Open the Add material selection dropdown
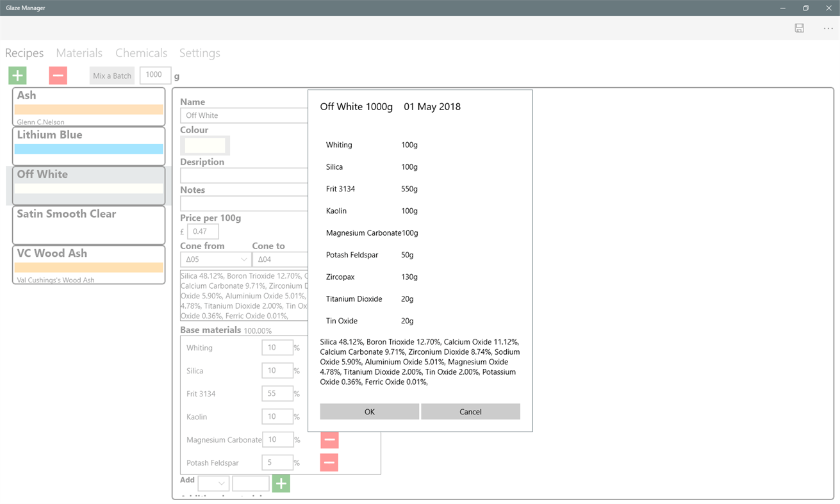The height and width of the screenshot is (504, 840). coord(213,483)
